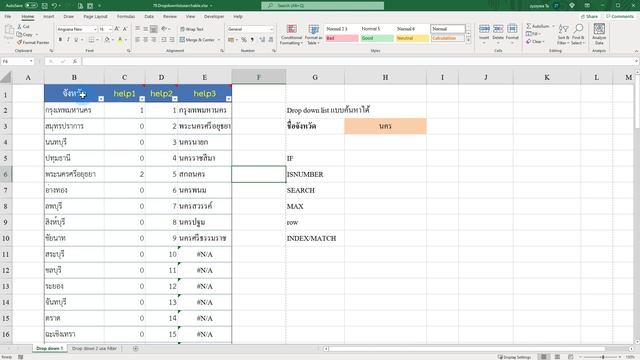Click the Increase Decimal icon
This screenshot has height=360, width=640.
262,40
